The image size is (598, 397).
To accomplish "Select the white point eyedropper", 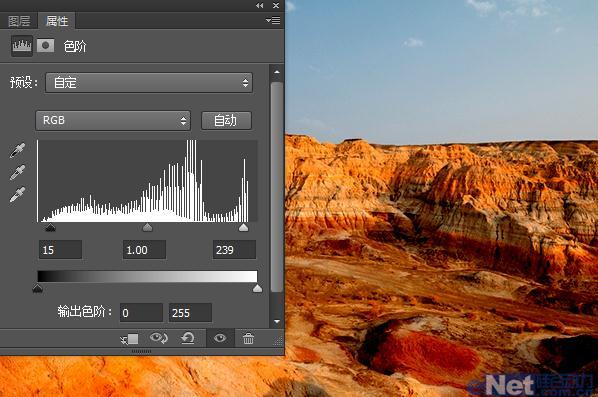I will pos(17,194).
